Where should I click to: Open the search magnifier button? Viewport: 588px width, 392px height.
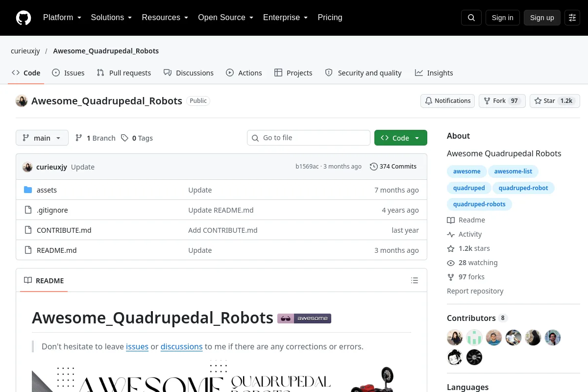click(471, 18)
